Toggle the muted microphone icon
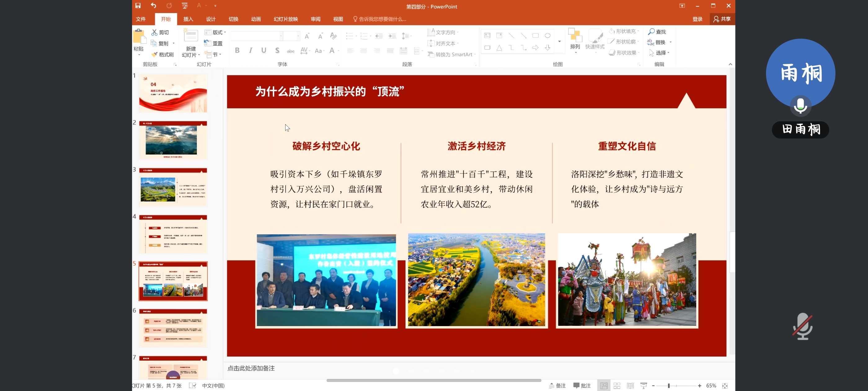Viewport: 868px width, 391px height. (802, 326)
